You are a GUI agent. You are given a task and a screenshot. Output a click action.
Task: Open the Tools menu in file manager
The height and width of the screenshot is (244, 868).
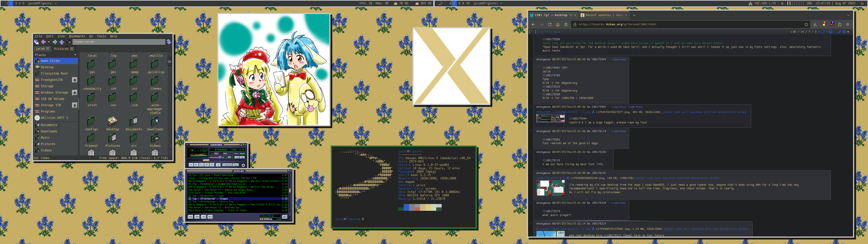[101, 36]
